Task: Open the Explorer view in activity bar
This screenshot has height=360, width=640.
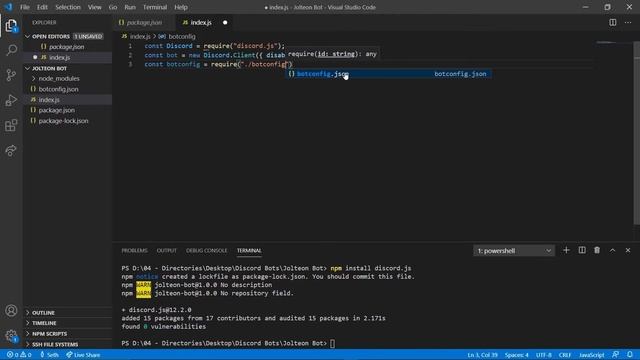Action: tap(11, 26)
